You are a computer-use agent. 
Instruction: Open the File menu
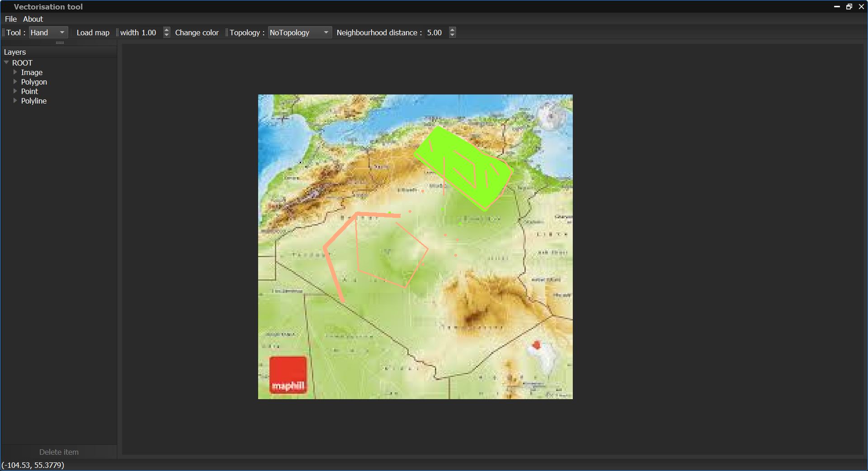tap(11, 19)
